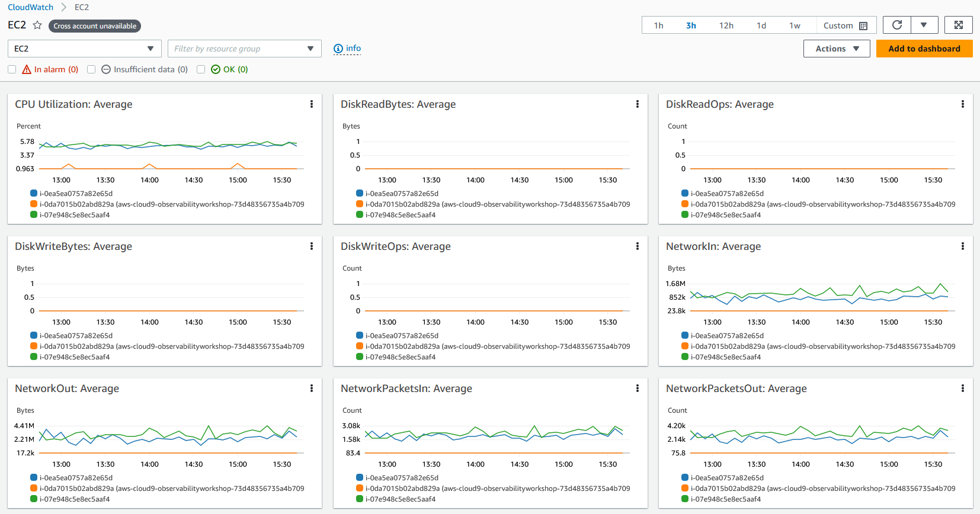
Task: Enter fullscreen mode with expand icon
Action: [x=959, y=25]
